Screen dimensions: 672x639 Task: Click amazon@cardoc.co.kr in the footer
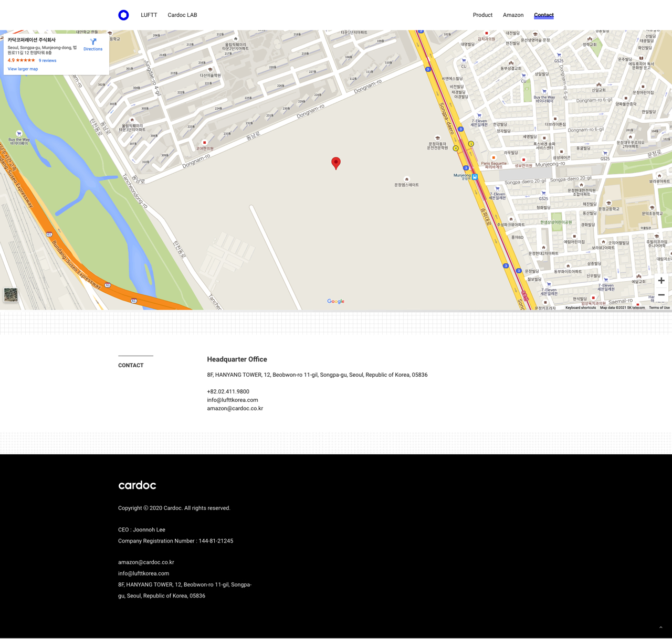(x=146, y=562)
